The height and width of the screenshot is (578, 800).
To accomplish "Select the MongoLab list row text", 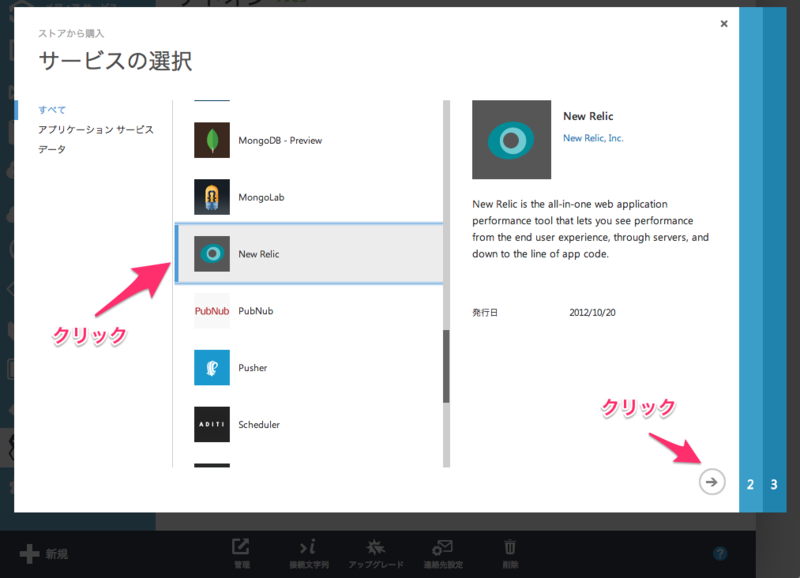I will (261, 197).
